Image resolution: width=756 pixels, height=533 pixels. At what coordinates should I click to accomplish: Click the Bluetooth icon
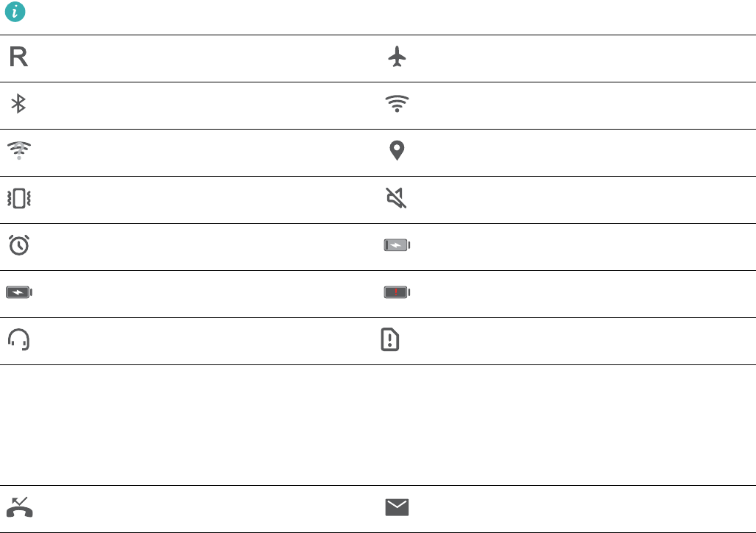point(18,104)
